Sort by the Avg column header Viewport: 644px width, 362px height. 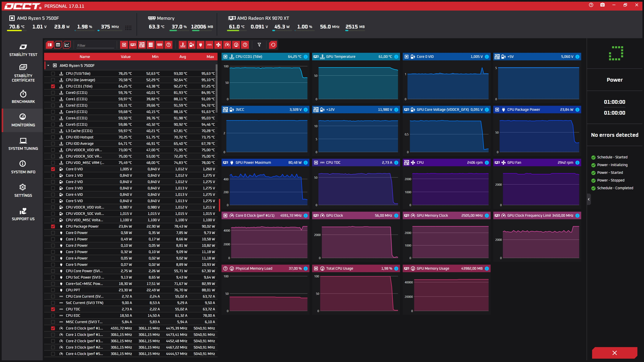[182, 57]
